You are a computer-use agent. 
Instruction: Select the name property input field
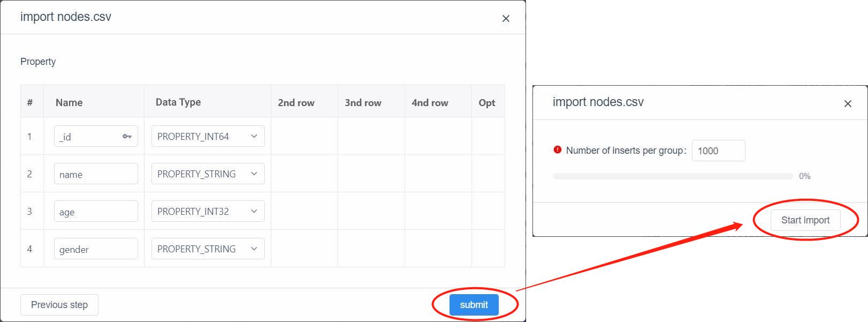96,174
